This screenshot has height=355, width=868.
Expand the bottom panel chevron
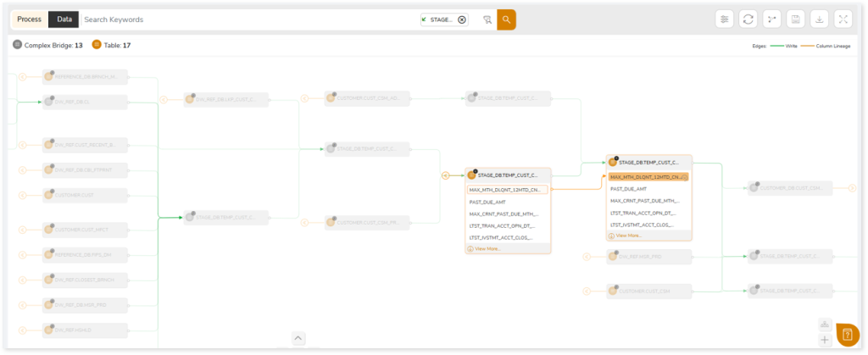(x=298, y=338)
